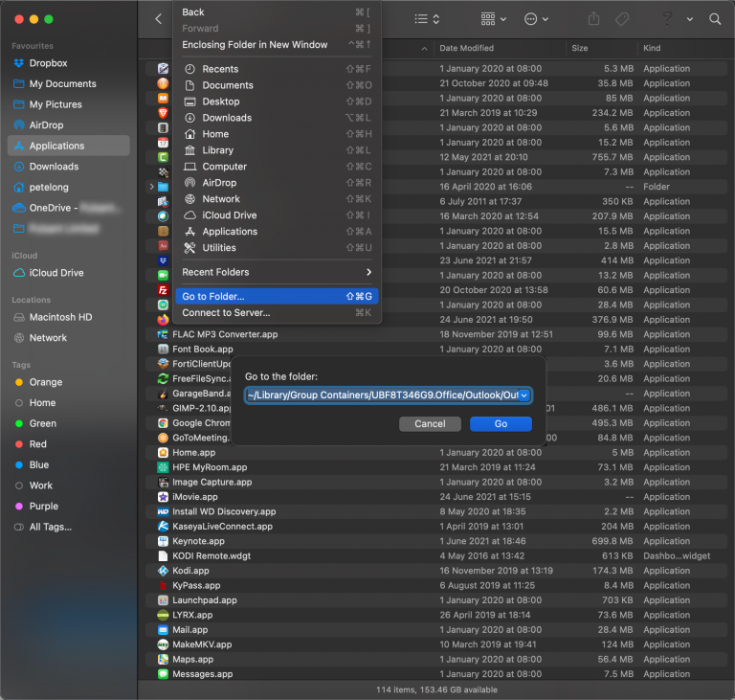Click the Cancel button
The height and width of the screenshot is (700, 735).
tap(430, 423)
